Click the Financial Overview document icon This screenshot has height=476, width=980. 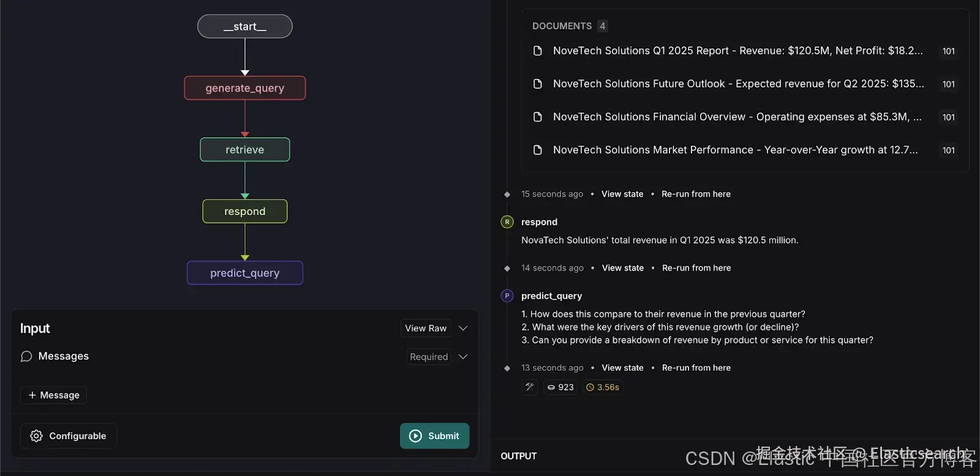(538, 117)
